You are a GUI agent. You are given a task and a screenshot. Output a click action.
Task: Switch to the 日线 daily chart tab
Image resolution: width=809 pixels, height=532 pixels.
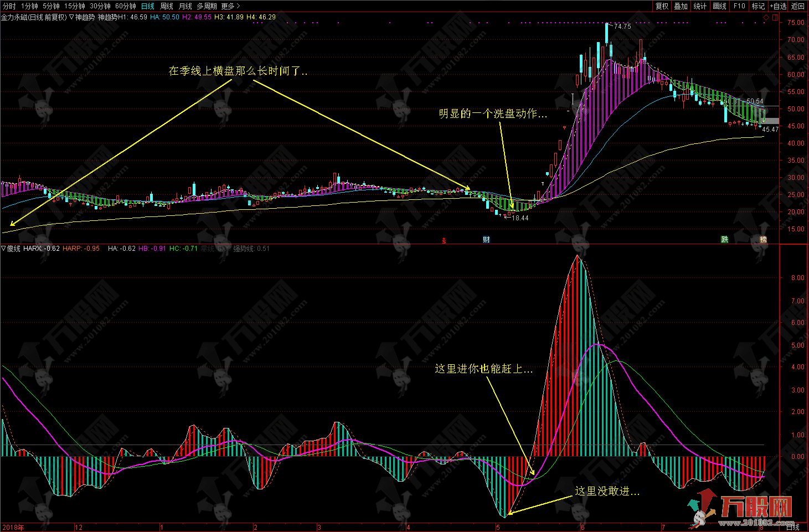point(148,6)
